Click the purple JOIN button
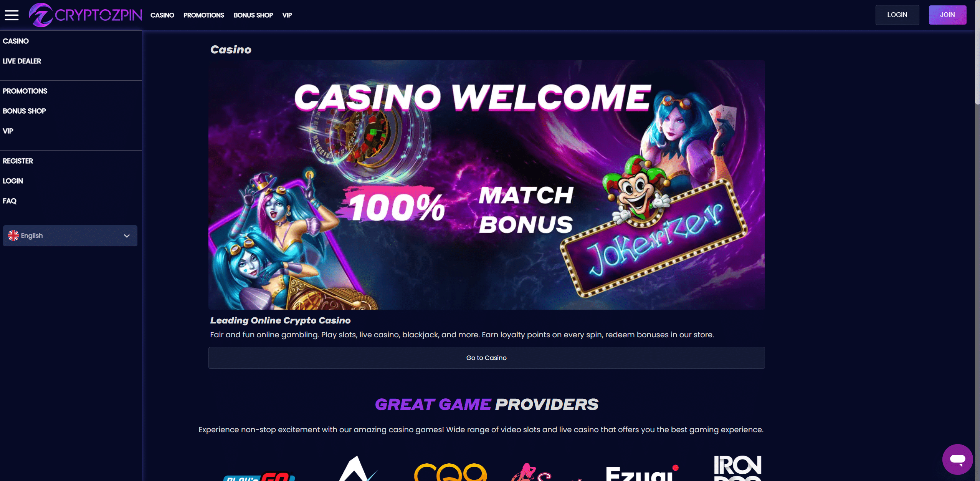The height and width of the screenshot is (481, 980). coord(947,15)
